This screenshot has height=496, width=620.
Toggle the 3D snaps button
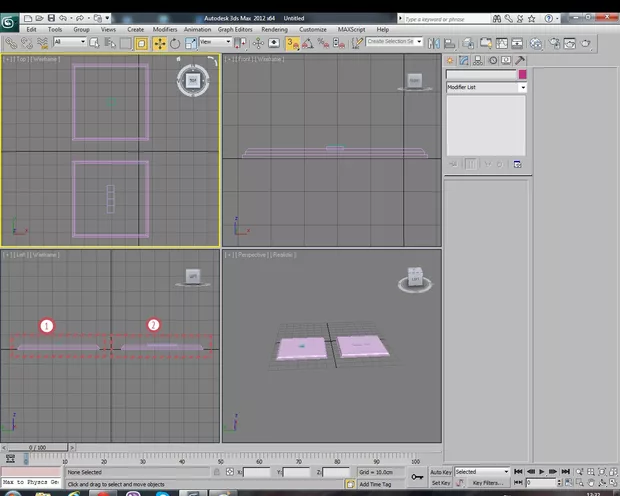tap(293, 42)
